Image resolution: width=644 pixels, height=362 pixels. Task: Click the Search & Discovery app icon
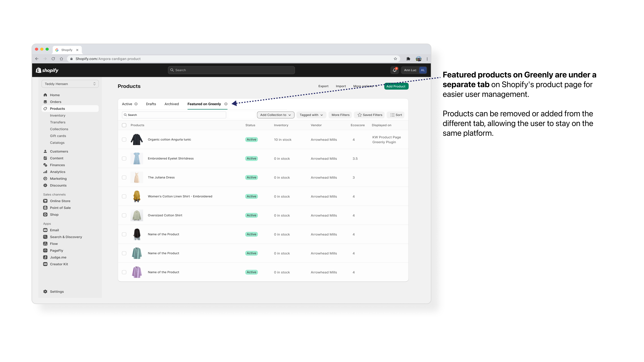(x=45, y=237)
